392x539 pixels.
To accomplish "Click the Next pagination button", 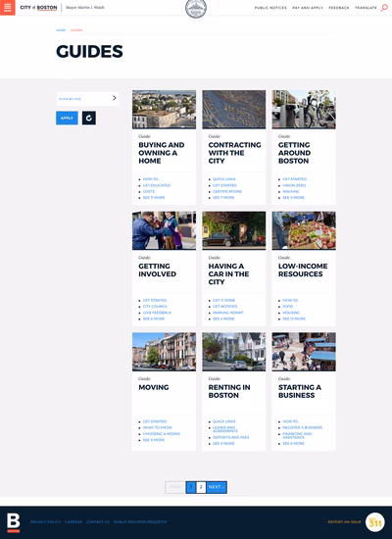I will click(217, 487).
